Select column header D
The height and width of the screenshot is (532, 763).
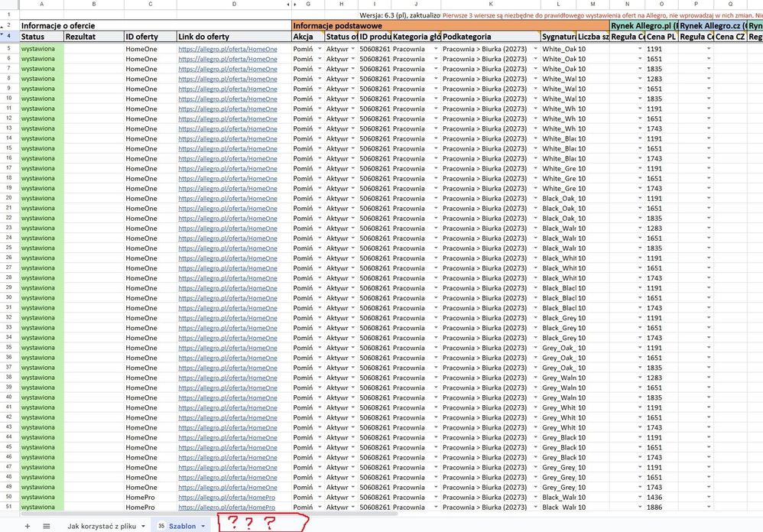234,4
